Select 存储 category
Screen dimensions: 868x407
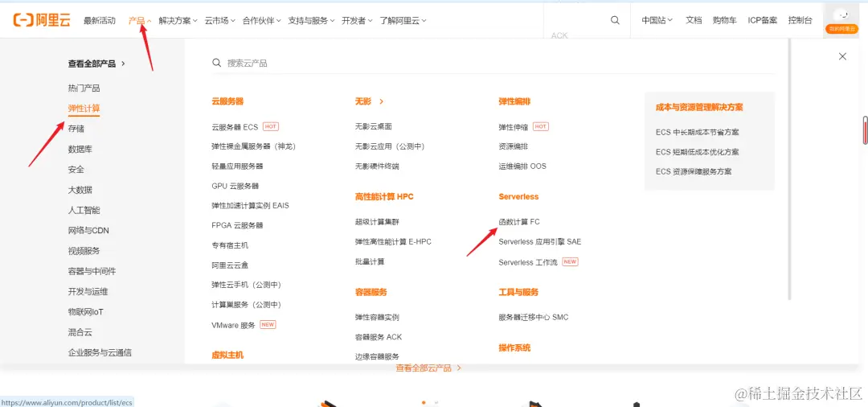click(76, 129)
